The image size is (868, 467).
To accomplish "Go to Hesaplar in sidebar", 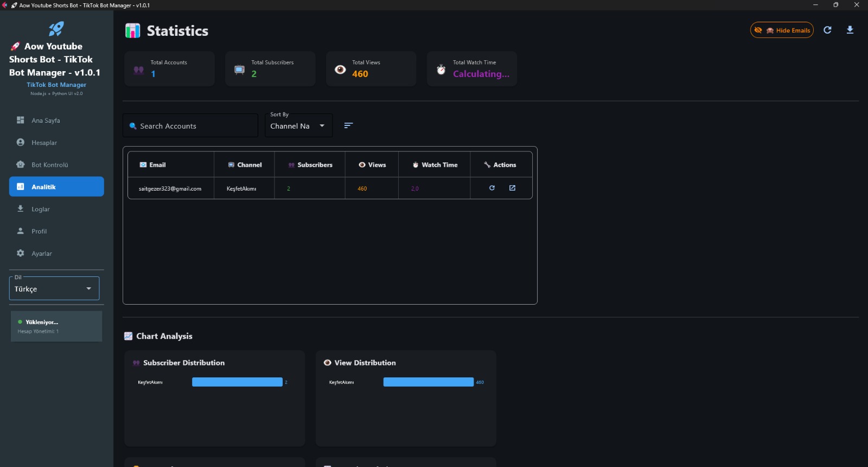I will (44, 143).
